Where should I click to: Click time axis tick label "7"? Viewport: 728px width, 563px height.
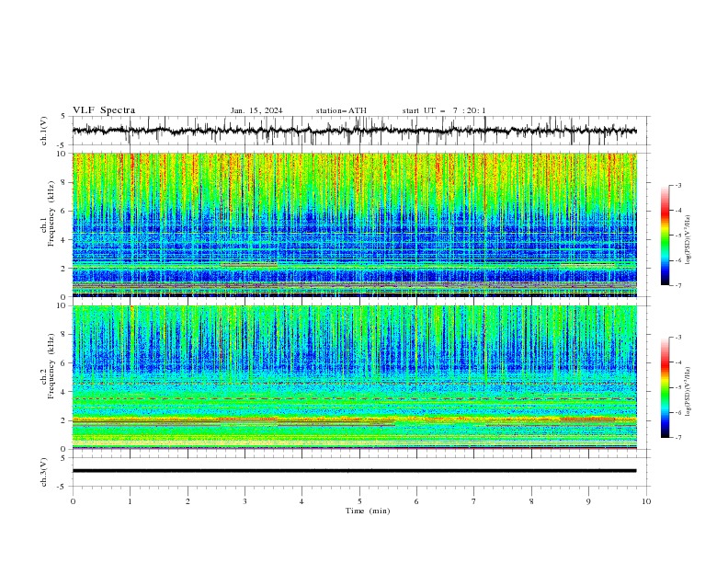point(474,501)
